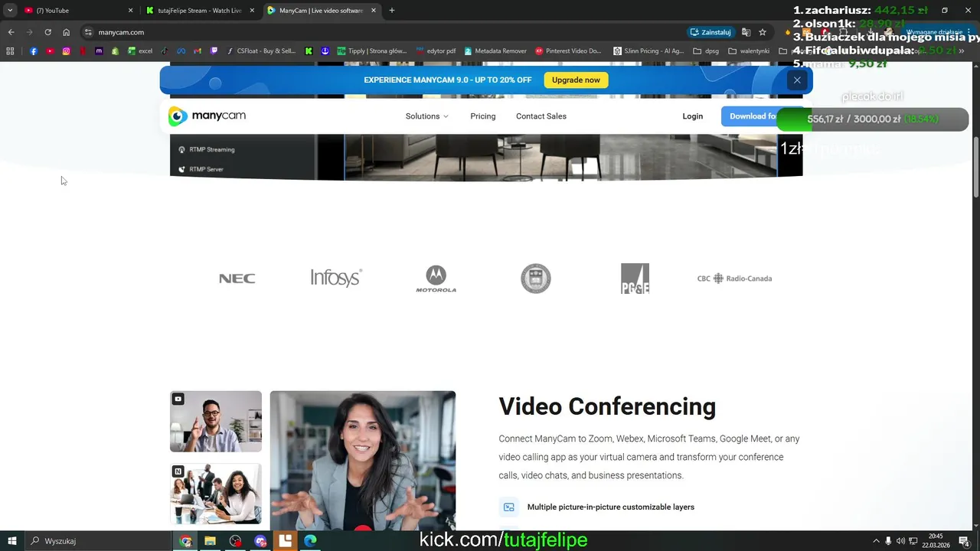Select the team meeting video thumbnail
This screenshot has height=551, width=980.
coord(216,494)
